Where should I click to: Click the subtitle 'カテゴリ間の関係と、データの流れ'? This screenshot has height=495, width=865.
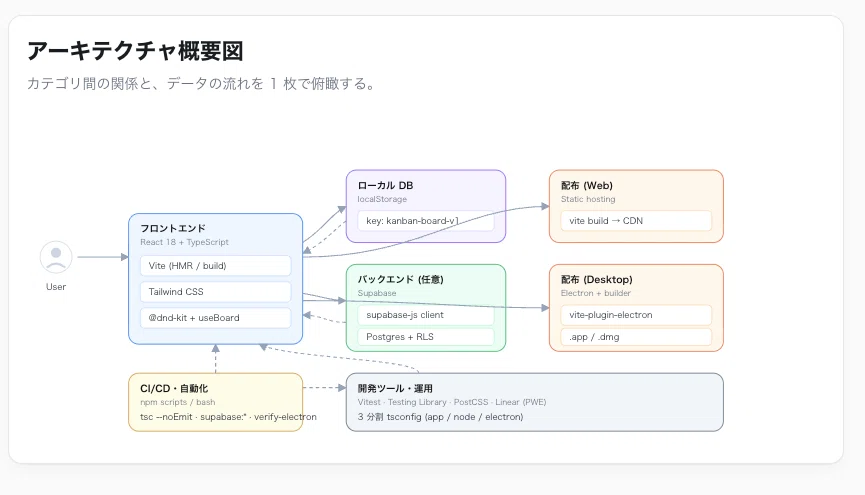pyautogui.click(x=145, y=84)
